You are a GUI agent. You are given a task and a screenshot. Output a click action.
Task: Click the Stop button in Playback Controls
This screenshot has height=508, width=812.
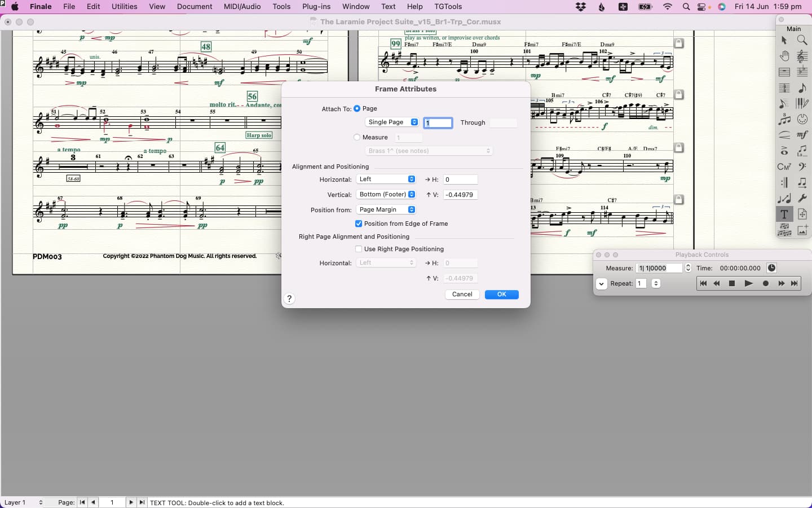pos(732,283)
